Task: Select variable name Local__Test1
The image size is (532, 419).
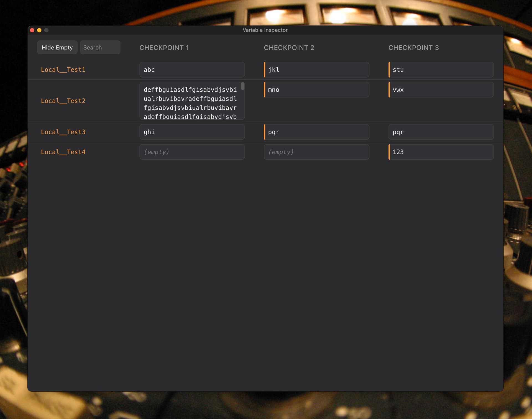Action: click(63, 70)
